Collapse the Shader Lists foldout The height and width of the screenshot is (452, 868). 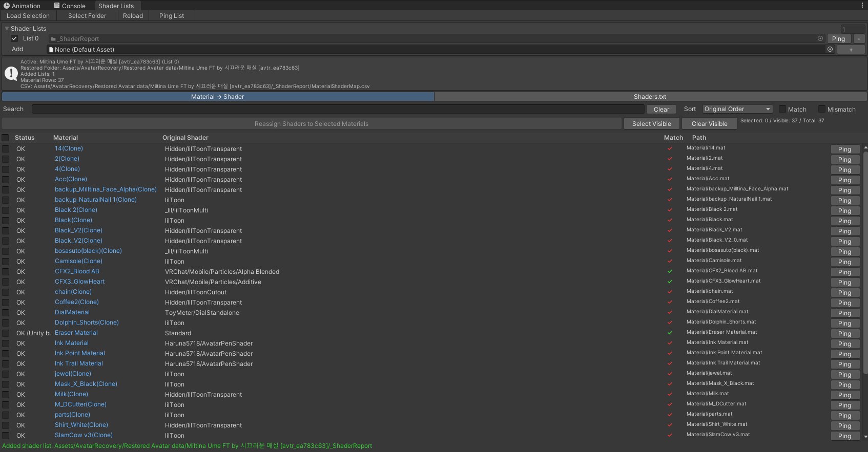click(7, 29)
